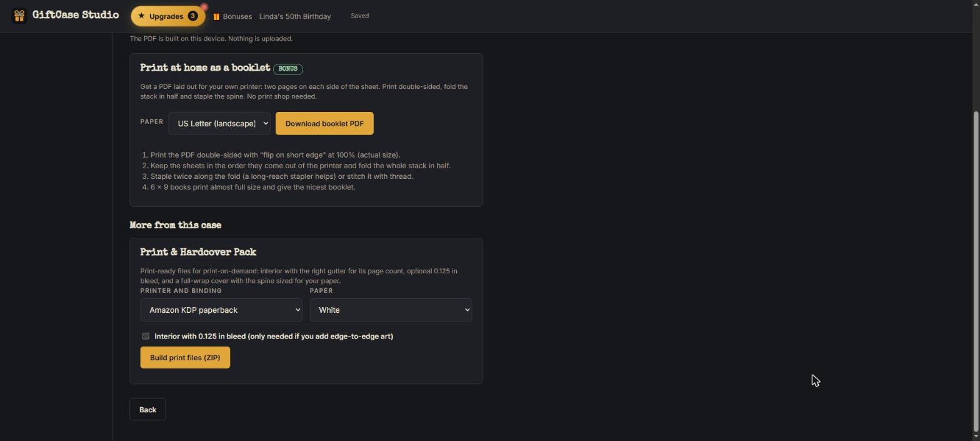980x441 pixels.
Task: Download the booklet PDF
Action: [x=324, y=123]
